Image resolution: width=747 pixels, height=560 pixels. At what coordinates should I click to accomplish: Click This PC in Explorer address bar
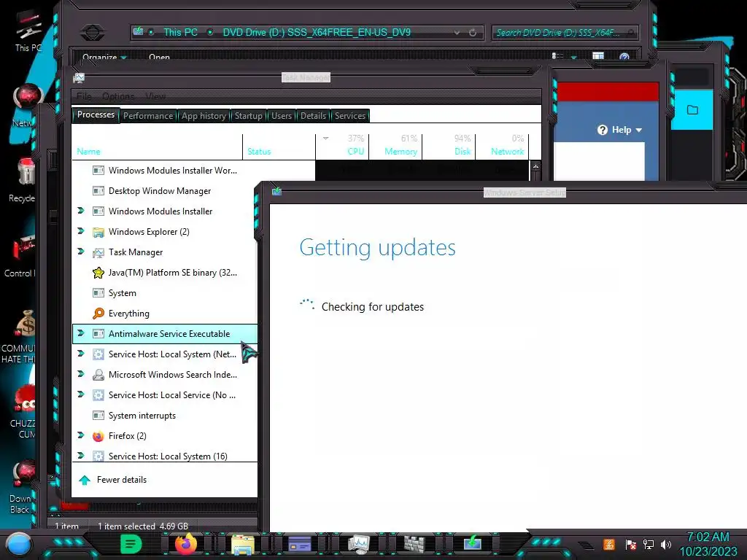(181, 32)
